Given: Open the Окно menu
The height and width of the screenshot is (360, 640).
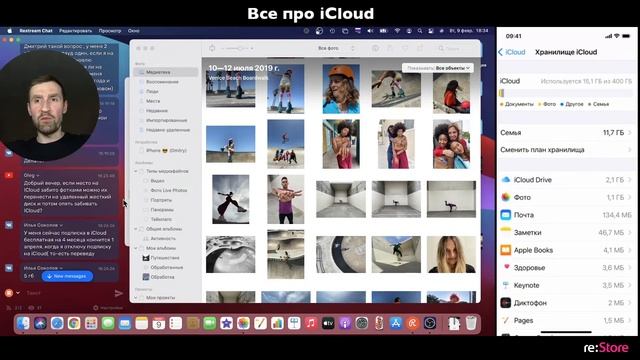Looking at the screenshot, I should (133, 31).
